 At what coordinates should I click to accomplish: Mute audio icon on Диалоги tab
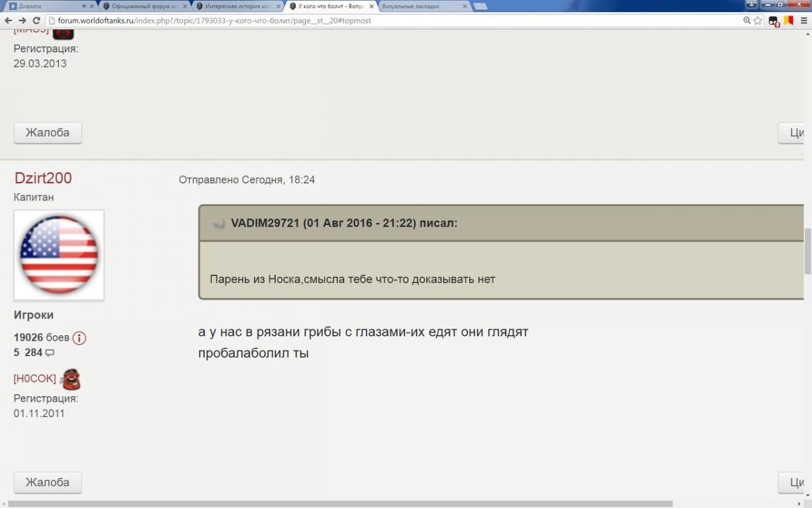pyautogui.click(x=83, y=6)
